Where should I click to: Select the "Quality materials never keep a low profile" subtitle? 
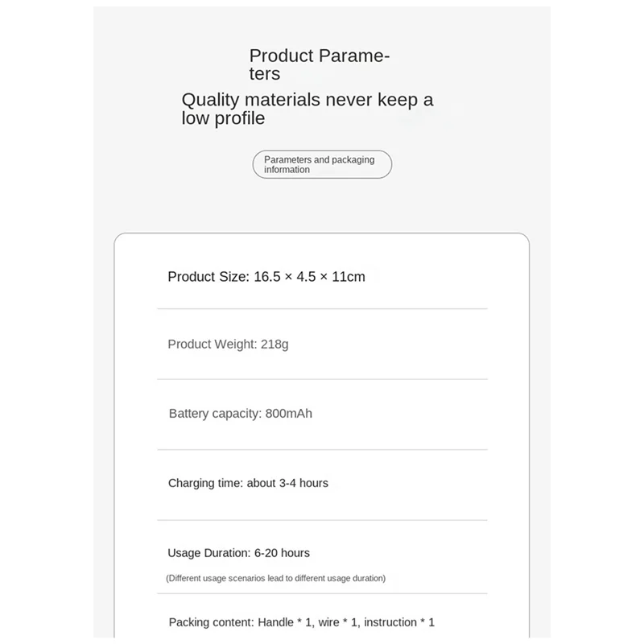[x=307, y=109]
